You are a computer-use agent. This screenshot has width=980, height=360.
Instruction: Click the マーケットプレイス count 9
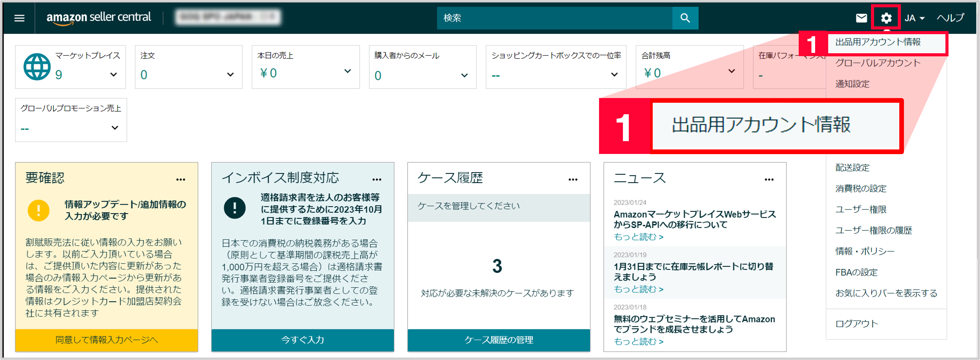coord(59,75)
